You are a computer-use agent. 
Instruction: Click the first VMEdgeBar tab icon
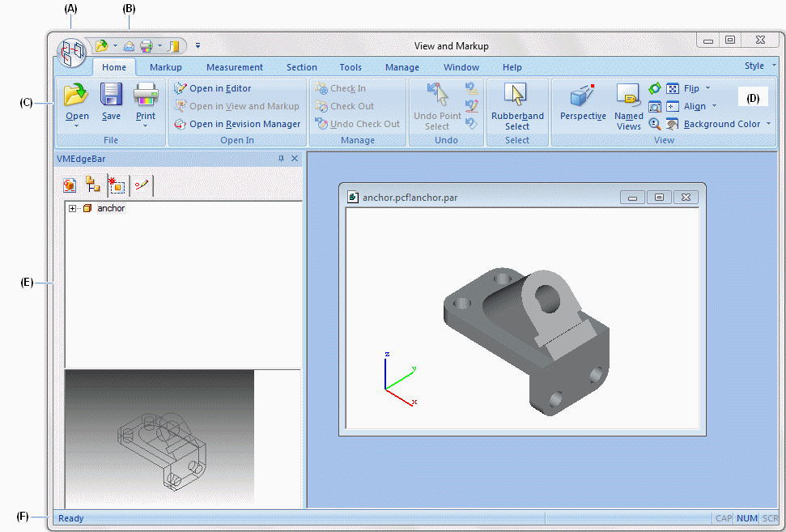pos(70,185)
